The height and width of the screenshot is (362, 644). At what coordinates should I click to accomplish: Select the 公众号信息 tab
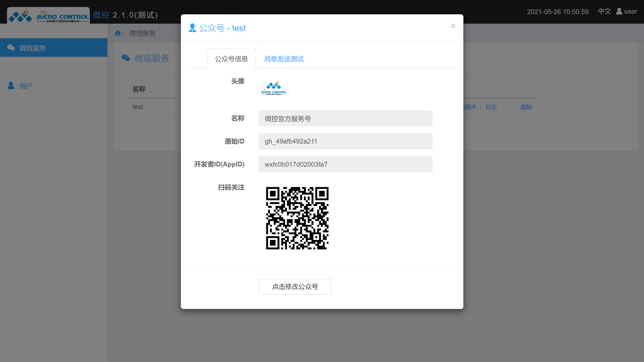point(231,58)
